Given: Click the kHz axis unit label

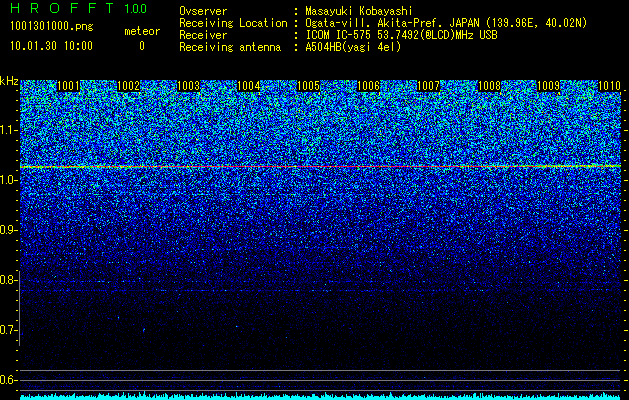Looking at the screenshot, I should pos(9,81).
